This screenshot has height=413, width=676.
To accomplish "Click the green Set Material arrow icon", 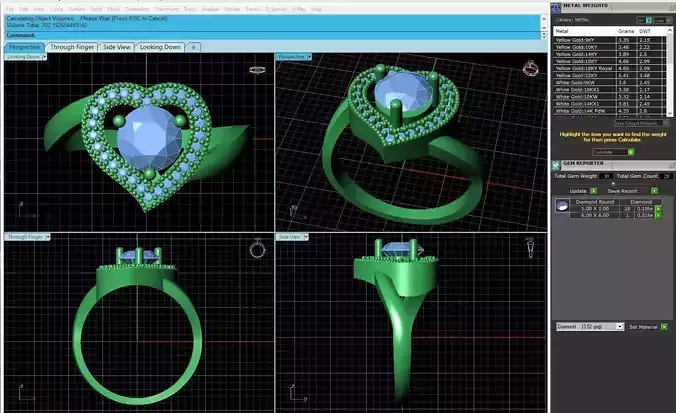I will click(x=664, y=327).
